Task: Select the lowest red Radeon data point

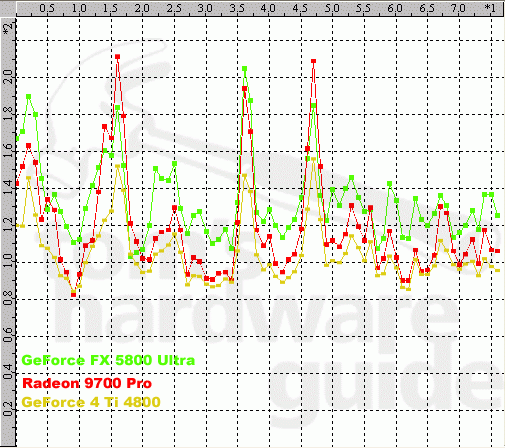Action: tap(74, 295)
